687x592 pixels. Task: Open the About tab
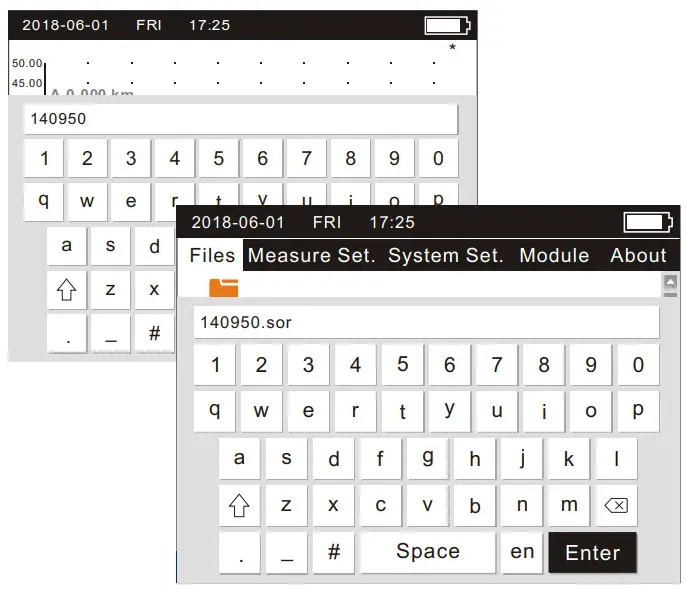click(x=638, y=255)
